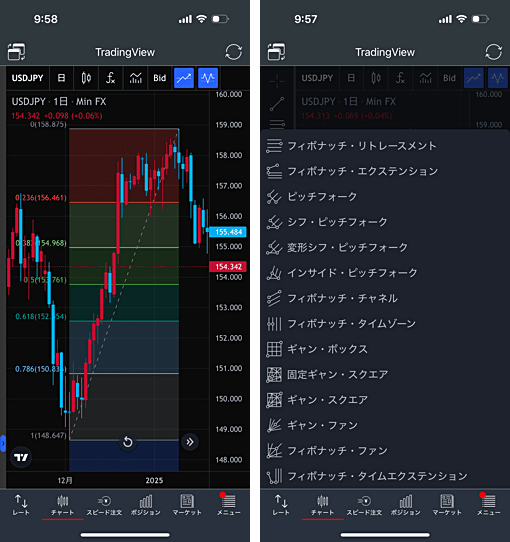This screenshot has width=510, height=542.
Task: Open the fx indicators menu on left phone
Action: tap(110, 78)
